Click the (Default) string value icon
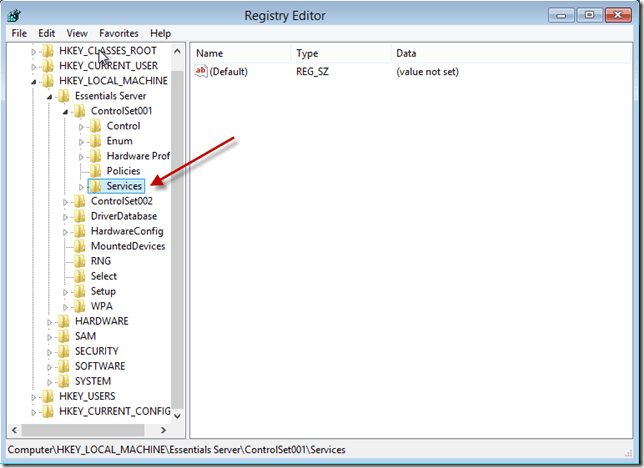 click(x=201, y=71)
